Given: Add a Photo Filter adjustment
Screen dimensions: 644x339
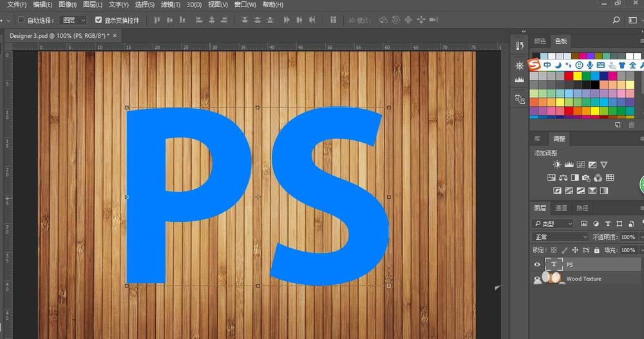Looking at the screenshot, I should 586,178.
